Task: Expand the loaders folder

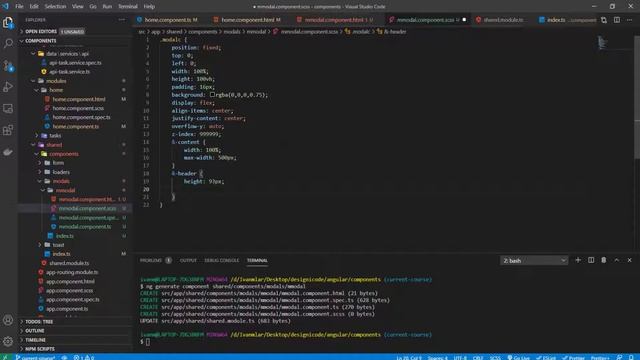Action: [61, 172]
